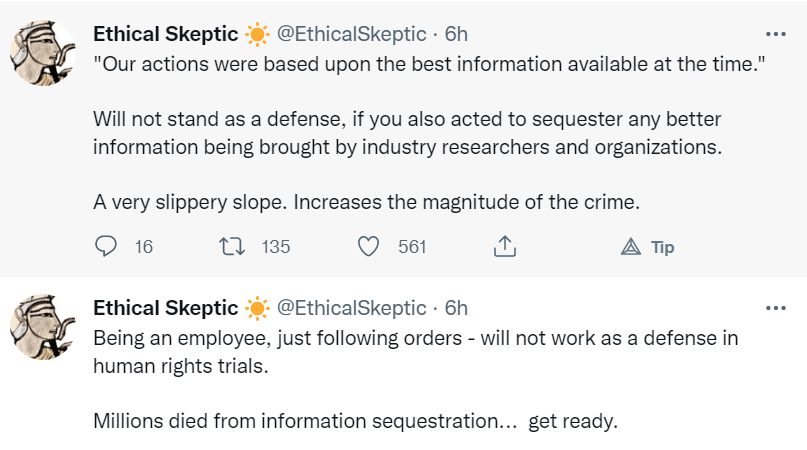Reply to the first Ethical Skeptic tweet
The image size is (807, 450).
[106, 246]
